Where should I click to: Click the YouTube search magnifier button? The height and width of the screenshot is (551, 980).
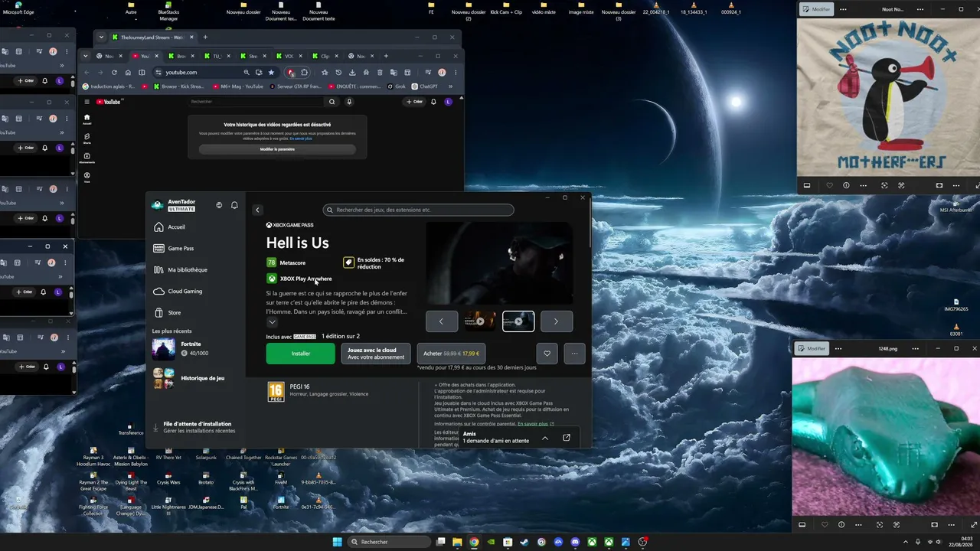click(332, 102)
